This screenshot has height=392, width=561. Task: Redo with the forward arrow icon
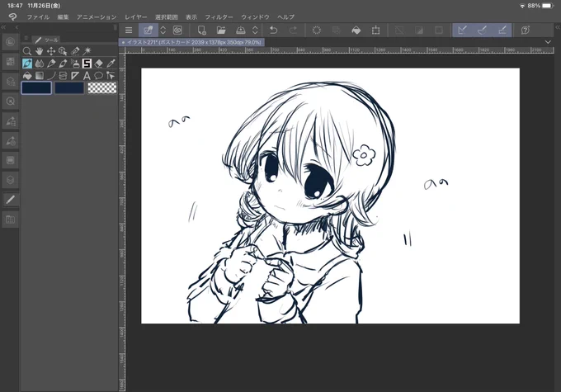click(293, 30)
